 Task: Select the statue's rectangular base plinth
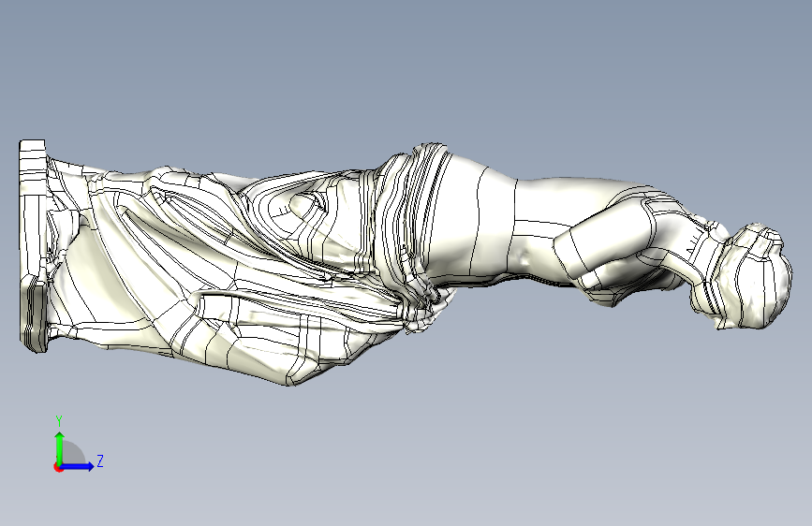pos(34,246)
